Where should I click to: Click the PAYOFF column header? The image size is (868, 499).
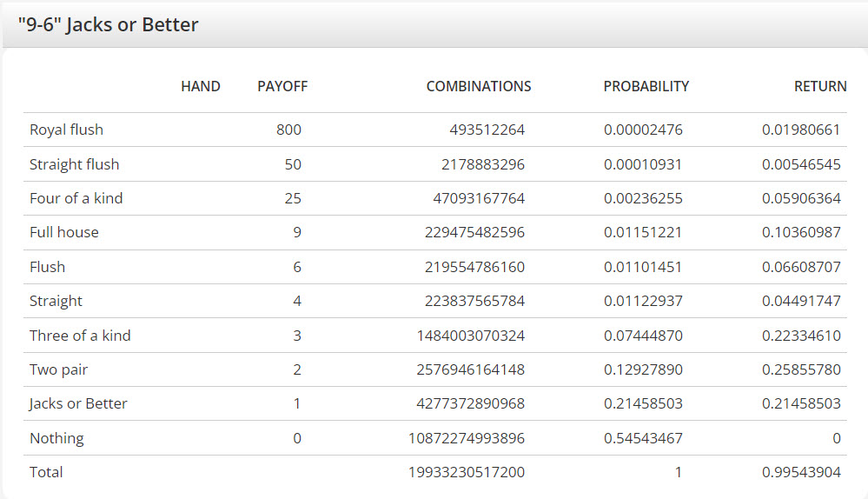pos(282,86)
